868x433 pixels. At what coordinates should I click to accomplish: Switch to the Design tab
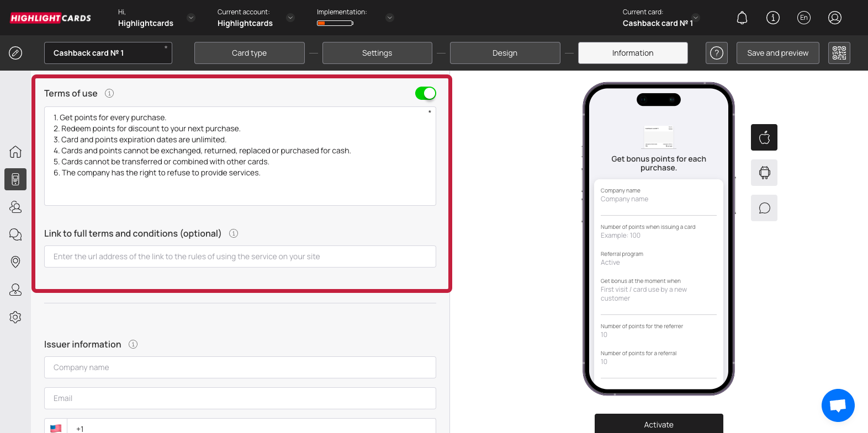pos(505,53)
